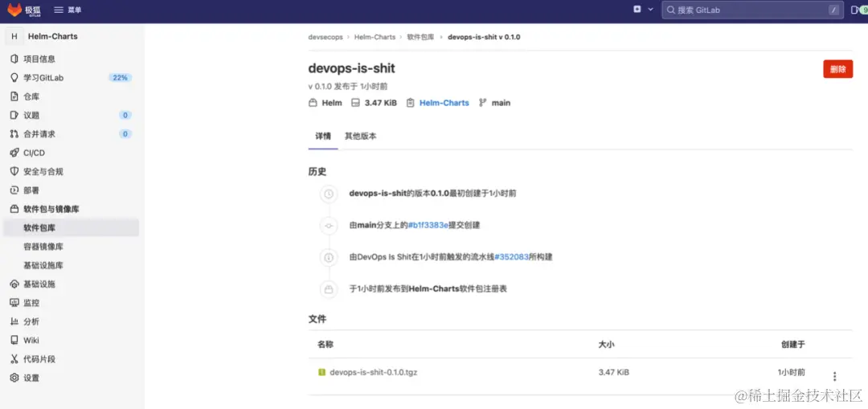Go to Helm-Charts breadcrumb link

tap(375, 37)
